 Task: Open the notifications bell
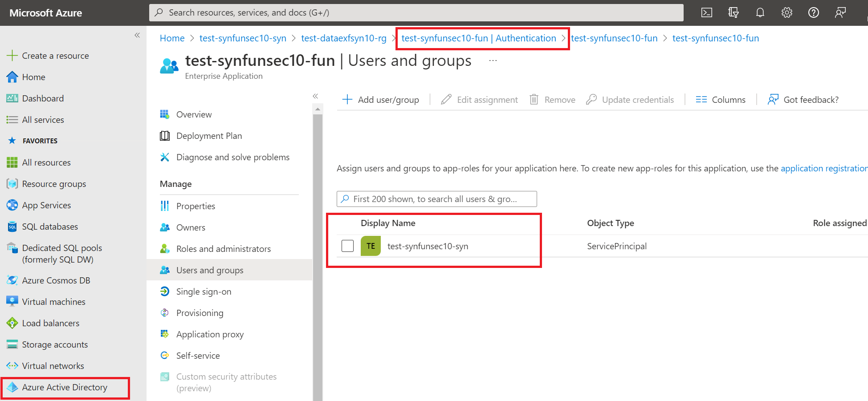coord(760,12)
